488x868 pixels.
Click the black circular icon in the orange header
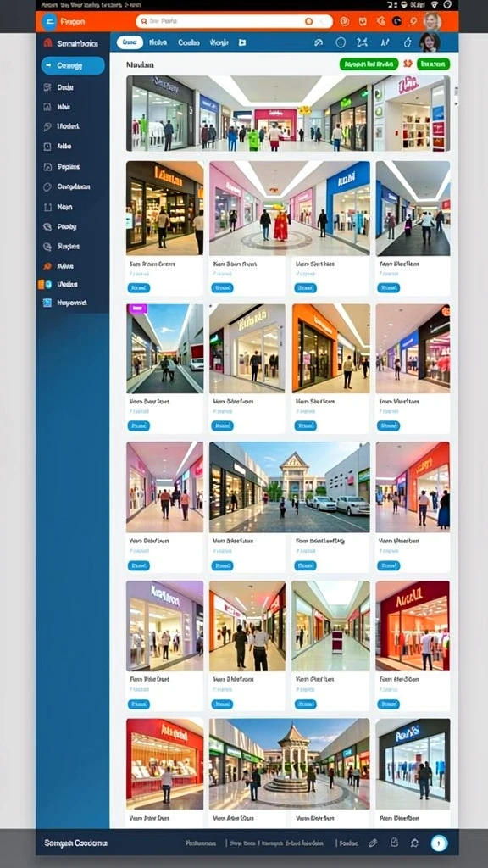pyautogui.click(x=396, y=21)
